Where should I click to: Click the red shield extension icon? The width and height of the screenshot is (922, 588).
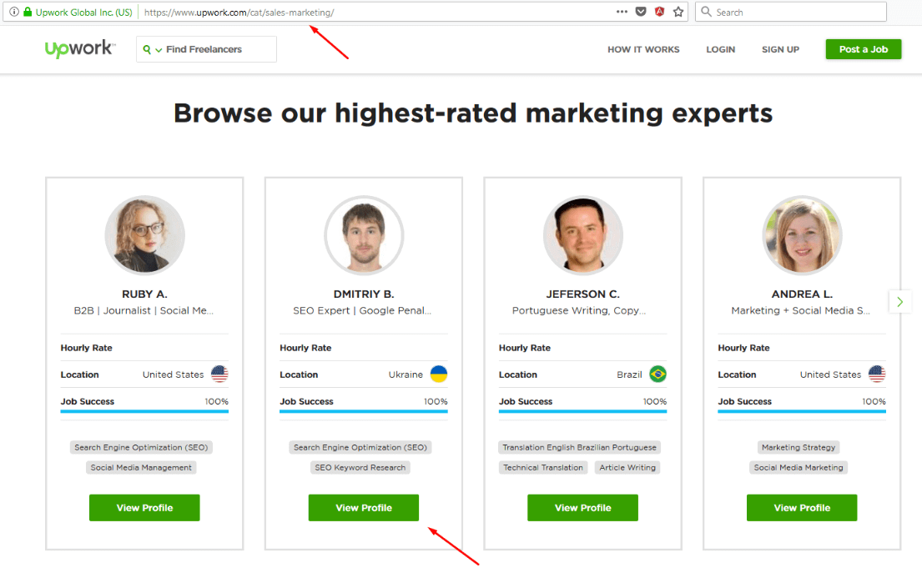click(660, 12)
